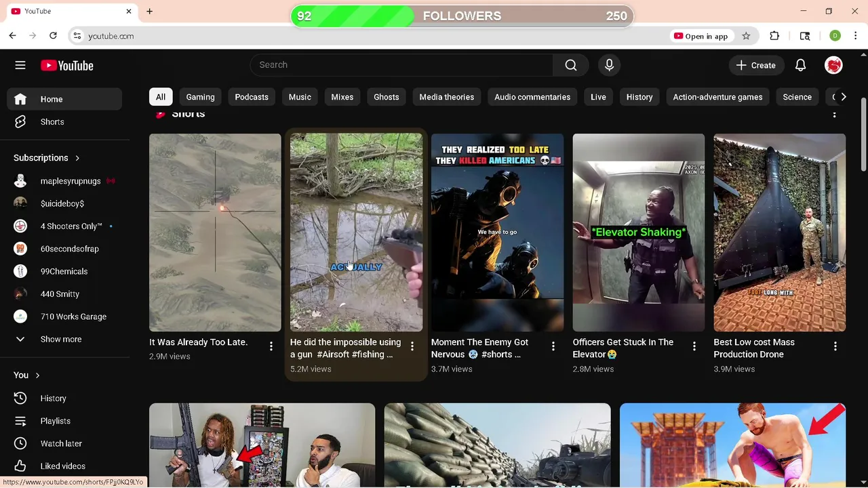The height and width of the screenshot is (488, 868).
Task: Play the Mass Production Drone thumbnail
Action: pyautogui.click(x=779, y=232)
